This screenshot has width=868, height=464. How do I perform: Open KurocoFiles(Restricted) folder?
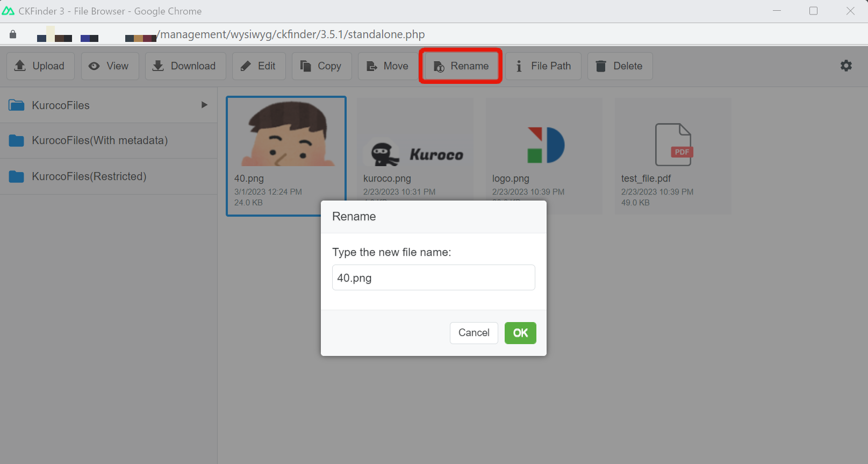tap(109, 176)
